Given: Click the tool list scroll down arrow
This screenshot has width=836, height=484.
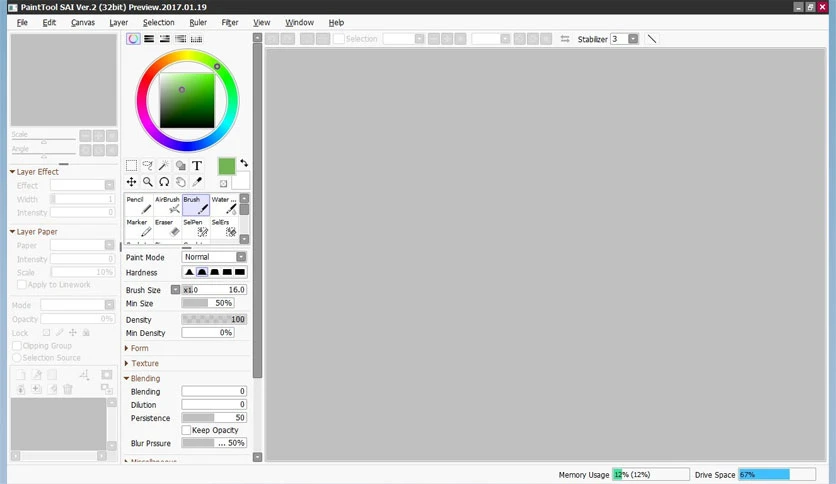Looking at the screenshot, I should pos(244,239).
